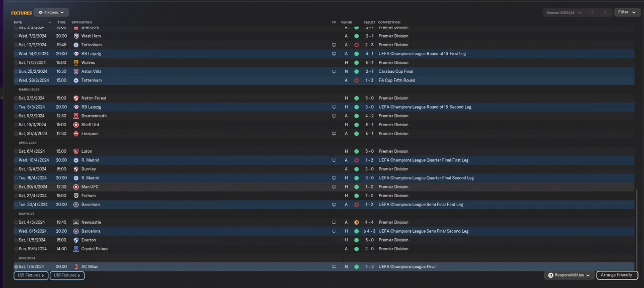Click the Burnley club badge
Screen dimensions: 644x288
76,169
